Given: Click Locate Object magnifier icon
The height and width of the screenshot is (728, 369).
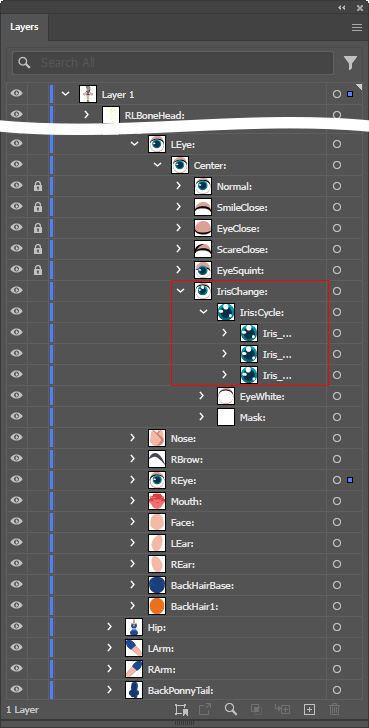Looking at the screenshot, I should (x=231, y=709).
